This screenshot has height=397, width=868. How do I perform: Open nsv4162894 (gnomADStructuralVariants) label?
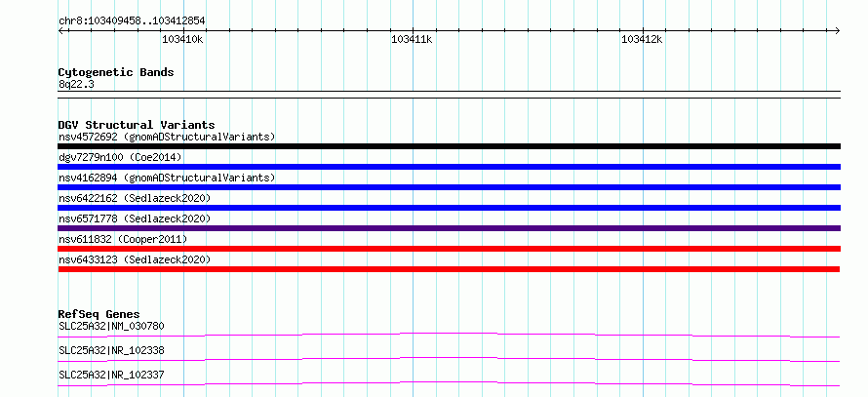pos(167,178)
